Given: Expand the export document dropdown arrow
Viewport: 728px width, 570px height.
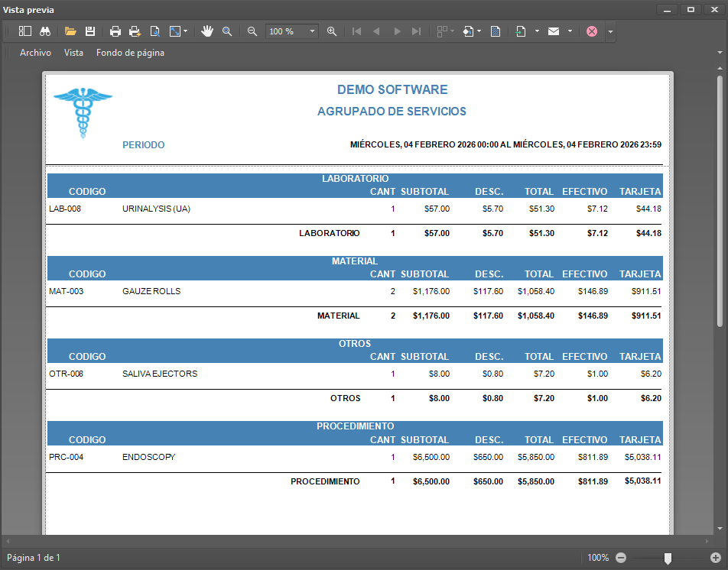Looking at the screenshot, I should [537, 31].
